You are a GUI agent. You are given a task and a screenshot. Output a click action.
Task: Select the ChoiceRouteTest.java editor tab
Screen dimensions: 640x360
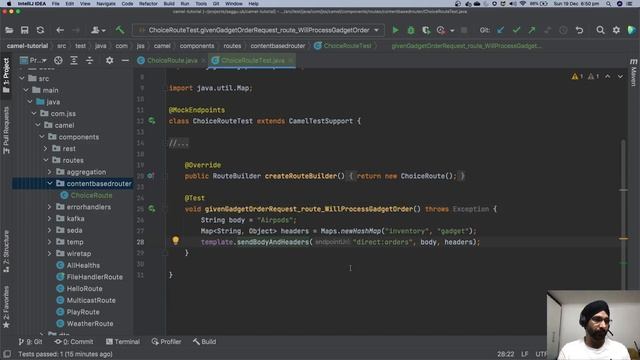[x=252, y=60]
